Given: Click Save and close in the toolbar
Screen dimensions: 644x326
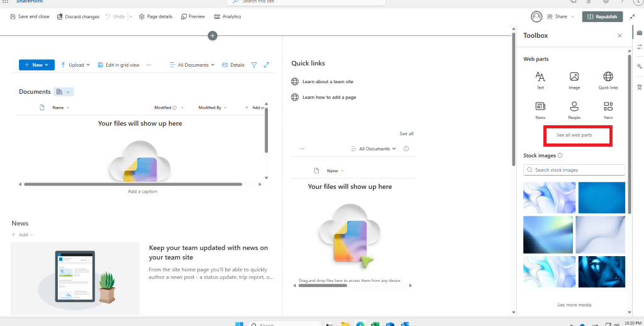Looking at the screenshot, I should pos(30,16).
